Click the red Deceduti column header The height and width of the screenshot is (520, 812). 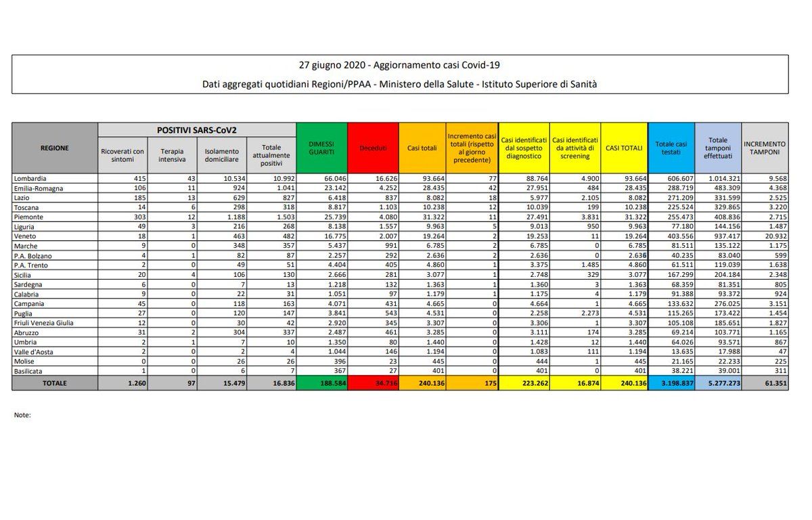373,148
